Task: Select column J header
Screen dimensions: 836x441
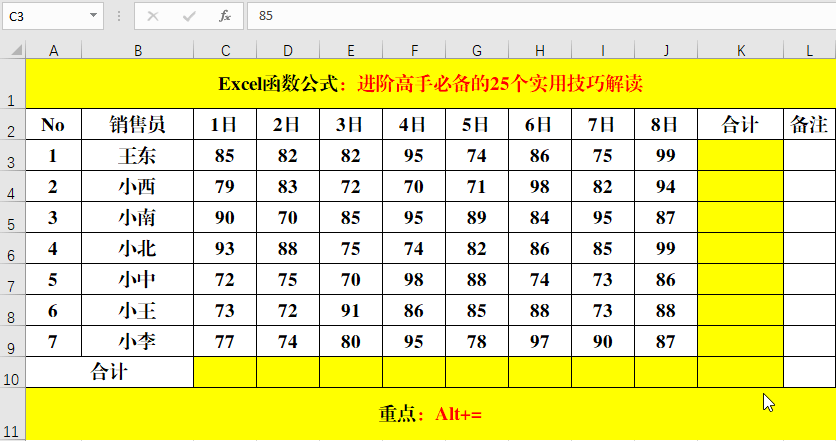Action: point(665,51)
